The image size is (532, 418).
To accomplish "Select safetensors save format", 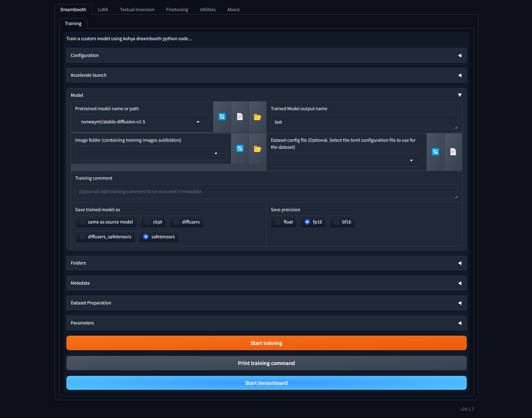I will (x=159, y=237).
